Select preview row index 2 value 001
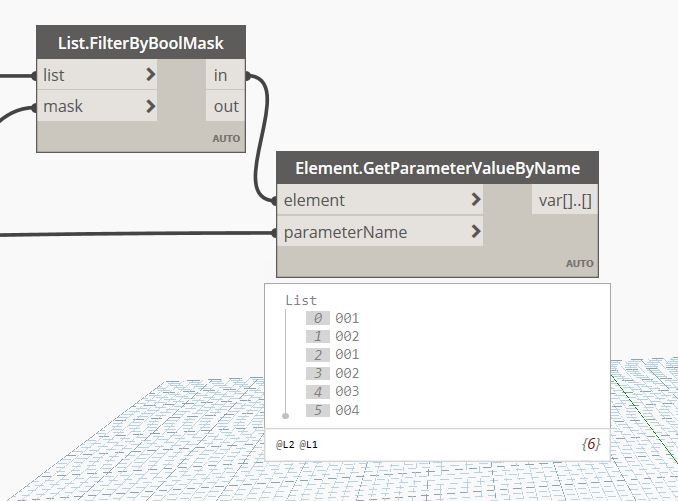This screenshot has height=501, width=678. tap(333, 354)
